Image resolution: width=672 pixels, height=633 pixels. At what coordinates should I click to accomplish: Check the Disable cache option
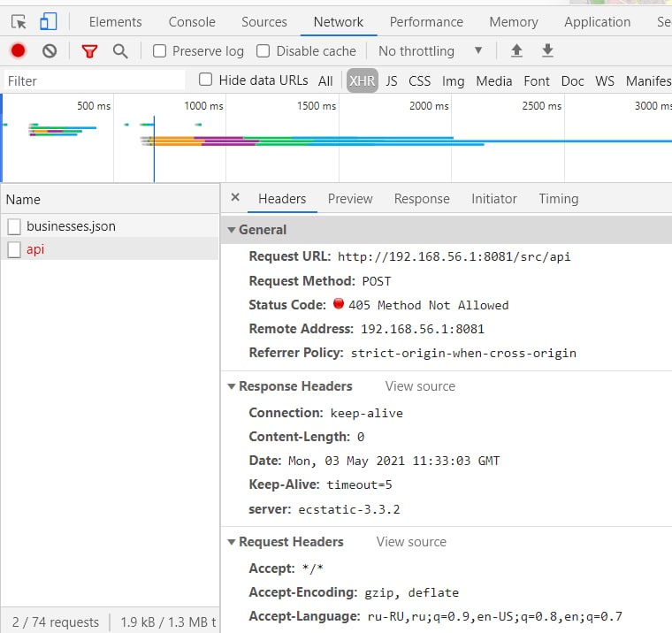tap(263, 51)
